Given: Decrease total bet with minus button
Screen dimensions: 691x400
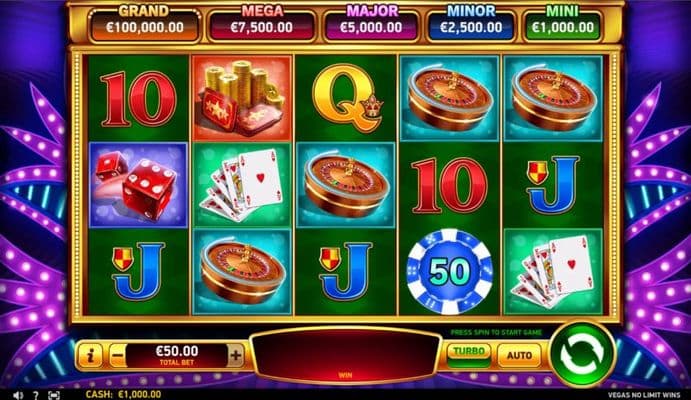Looking at the screenshot, I should point(118,355).
